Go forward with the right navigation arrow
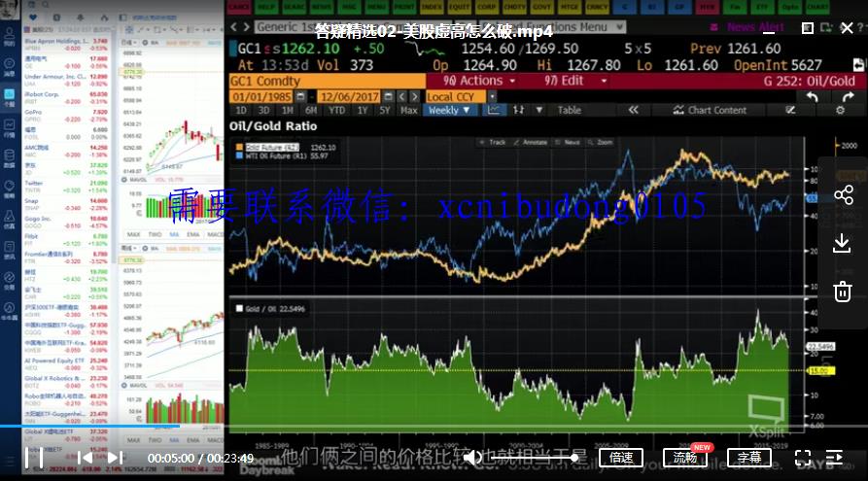868x481 pixels. click(x=246, y=26)
